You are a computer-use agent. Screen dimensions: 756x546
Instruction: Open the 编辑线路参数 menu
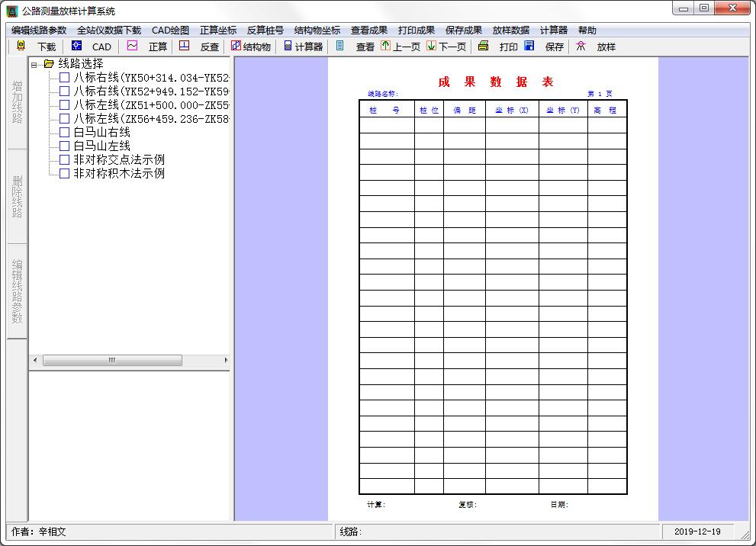39,31
